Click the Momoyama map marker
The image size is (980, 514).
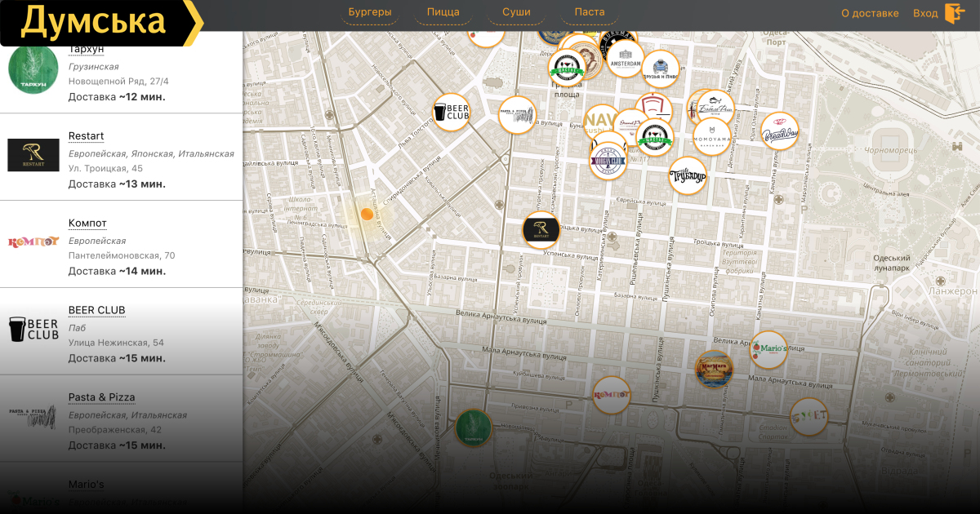712,136
